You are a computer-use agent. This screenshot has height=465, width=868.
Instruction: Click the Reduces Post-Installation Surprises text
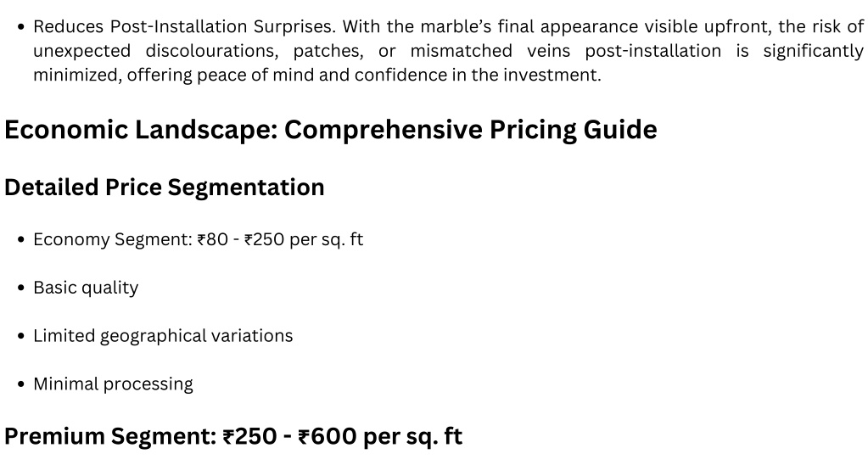pos(184,26)
